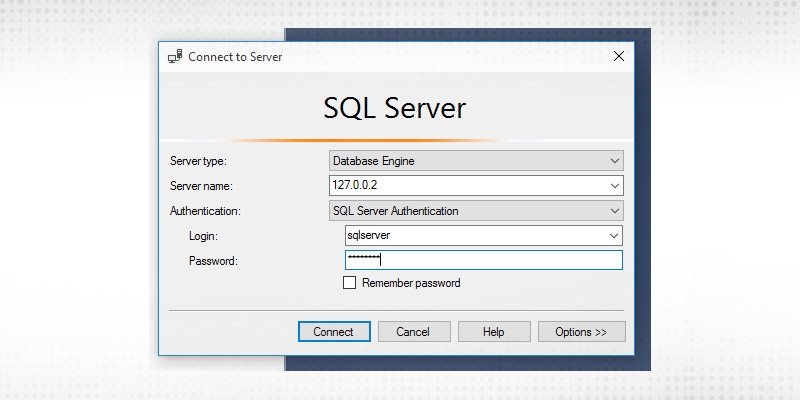Open the Login dropdown arrow
Screen dimensions: 800x400
click(613, 236)
